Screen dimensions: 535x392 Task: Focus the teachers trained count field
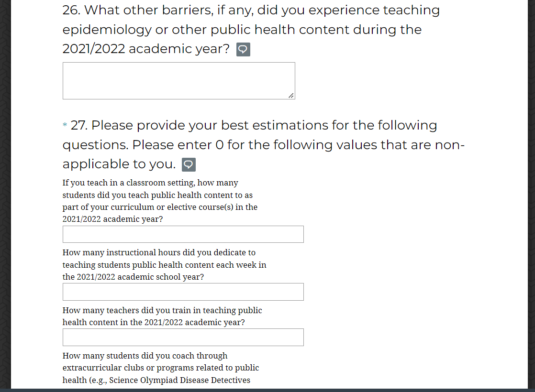(x=183, y=337)
